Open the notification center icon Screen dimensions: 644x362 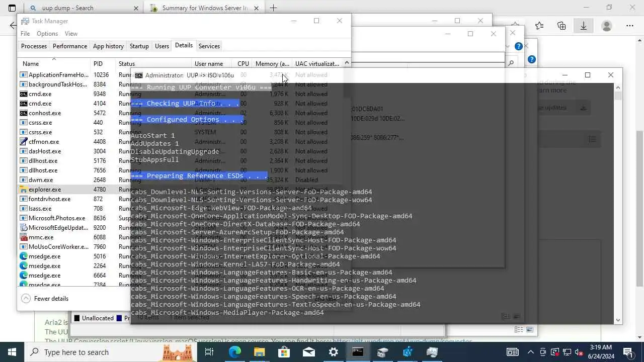coord(628,352)
